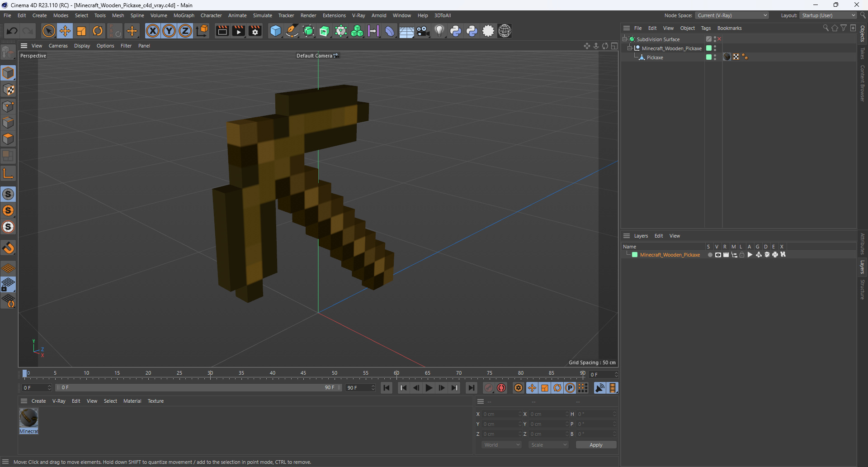
Task: Toggle the coordinate system icon
Action: [203, 31]
